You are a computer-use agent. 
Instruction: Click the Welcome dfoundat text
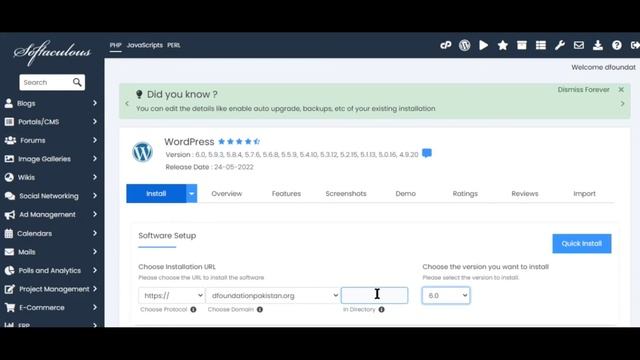click(603, 67)
